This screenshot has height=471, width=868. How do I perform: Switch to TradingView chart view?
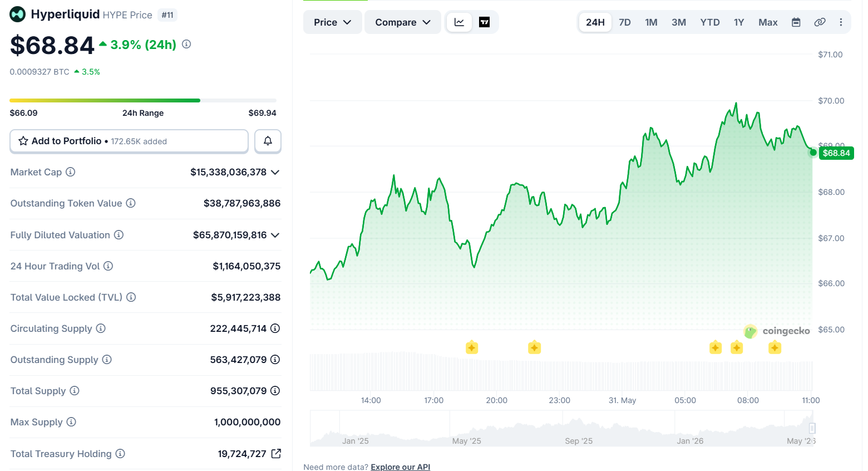point(485,22)
